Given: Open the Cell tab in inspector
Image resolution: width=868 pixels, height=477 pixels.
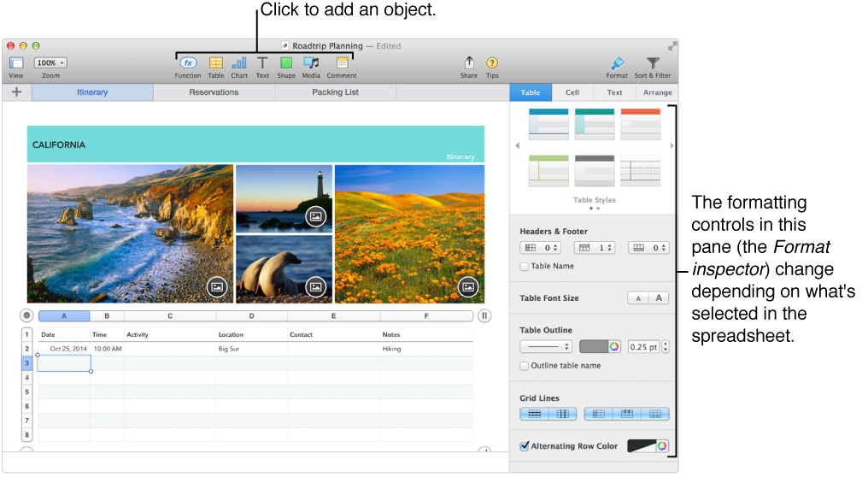Looking at the screenshot, I should 572,92.
